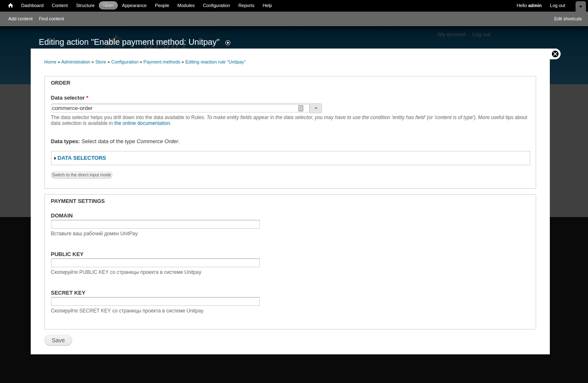This screenshot has width=588, height=383.
Task: Click the home icon in admin toolbar
Action: pyautogui.click(x=10, y=5)
